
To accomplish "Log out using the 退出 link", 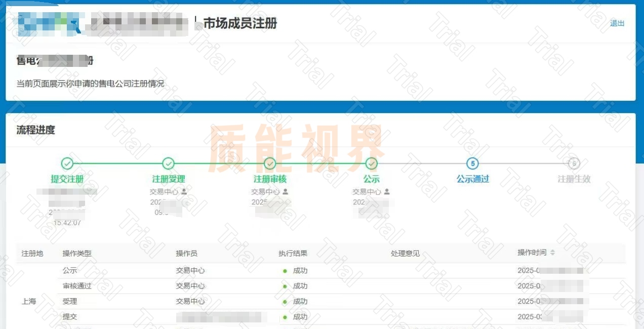I will pos(617,23).
